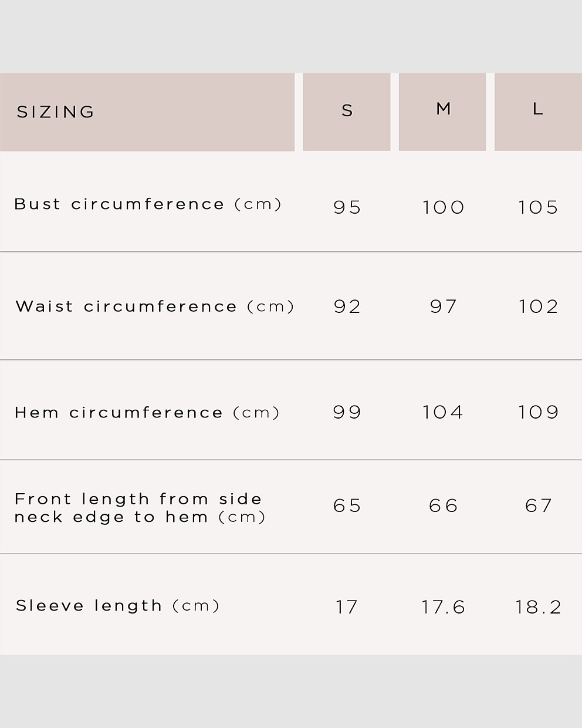Click the SIZING header cell

click(x=147, y=112)
